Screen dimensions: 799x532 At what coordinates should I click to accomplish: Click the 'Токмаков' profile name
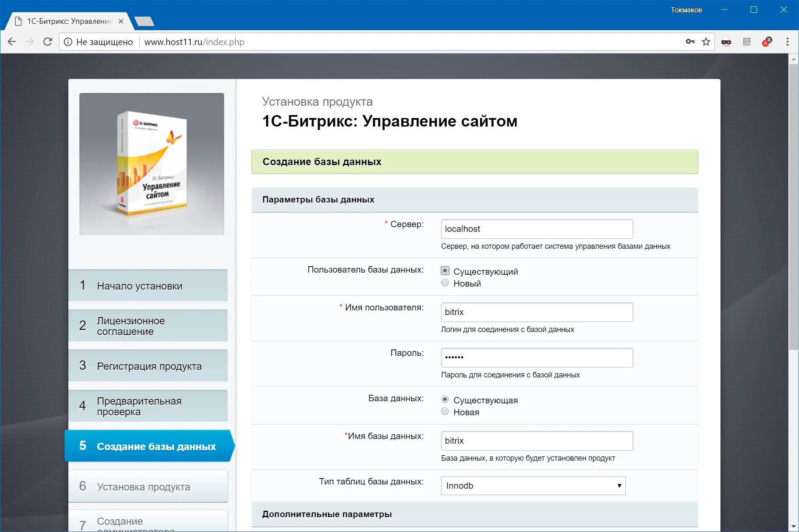point(686,10)
